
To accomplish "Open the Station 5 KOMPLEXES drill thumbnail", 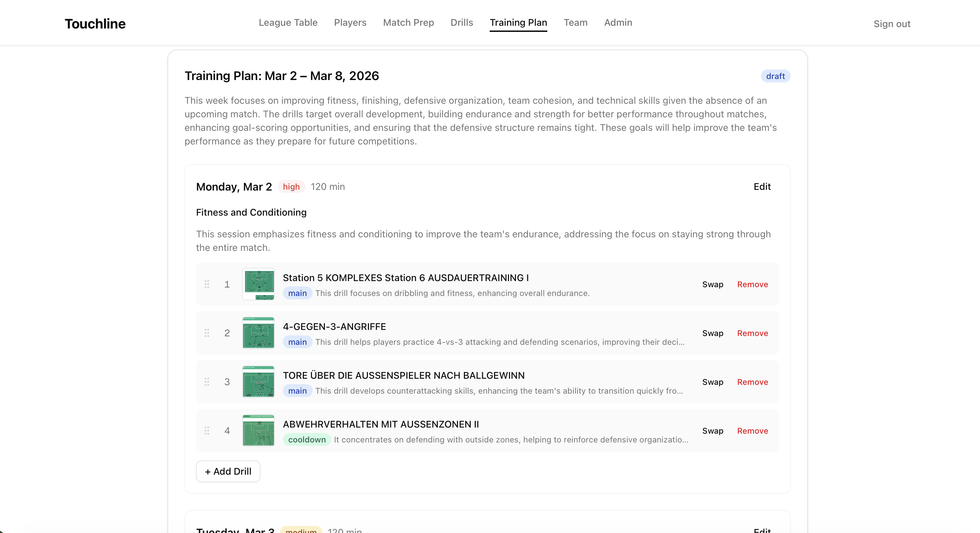I will click(x=258, y=284).
